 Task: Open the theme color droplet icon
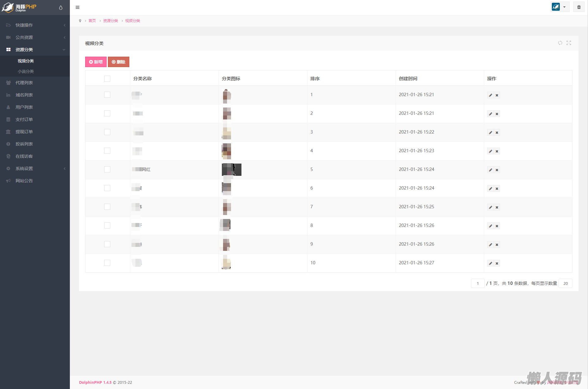[x=61, y=8]
